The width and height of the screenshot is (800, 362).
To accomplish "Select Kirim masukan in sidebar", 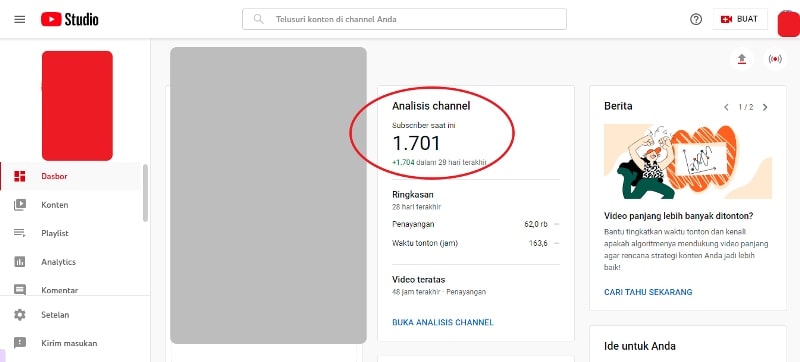I will click(x=70, y=343).
